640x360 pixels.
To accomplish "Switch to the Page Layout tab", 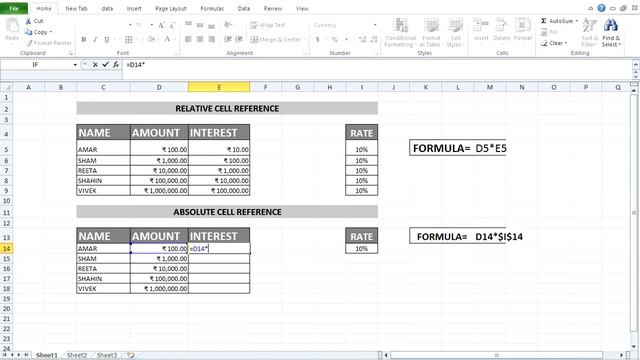I will click(x=171, y=9).
